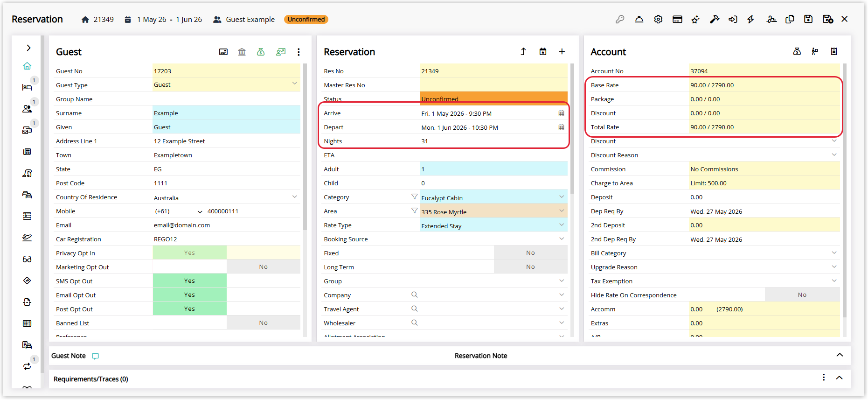Click the Email field with email@domain.com
The width and height of the screenshot is (868, 400).
click(x=227, y=225)
